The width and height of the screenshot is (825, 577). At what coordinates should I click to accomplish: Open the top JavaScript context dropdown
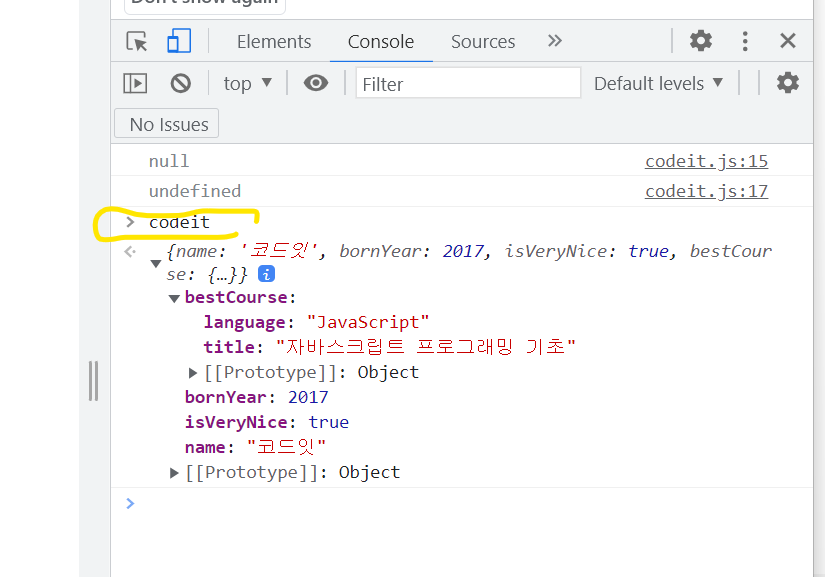pyautogui.click(x=247, y=83)
